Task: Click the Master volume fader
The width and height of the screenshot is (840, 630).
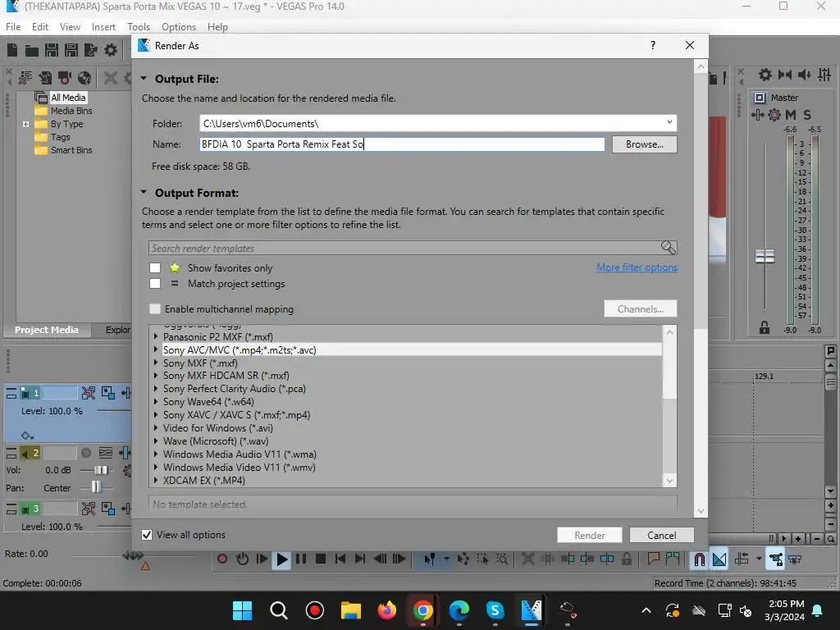Action: click(x=765, y=257)
